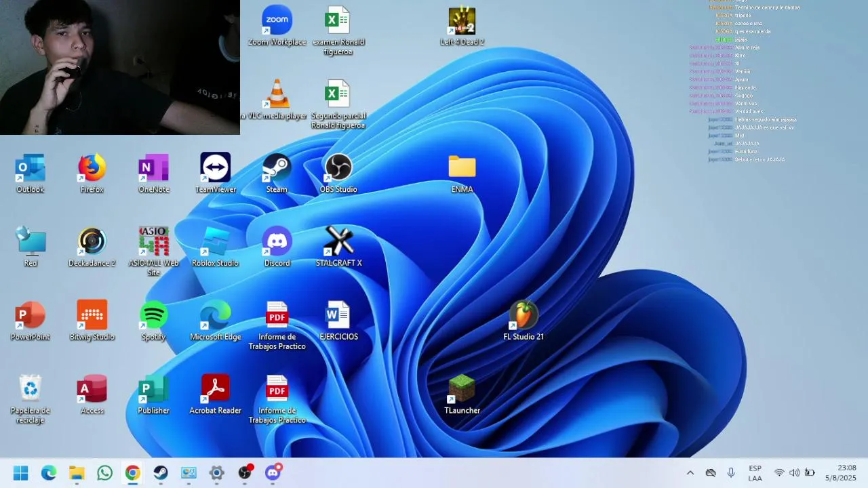
Task: Select the Publisher desktop icon
Action: (x=153, y=394)
